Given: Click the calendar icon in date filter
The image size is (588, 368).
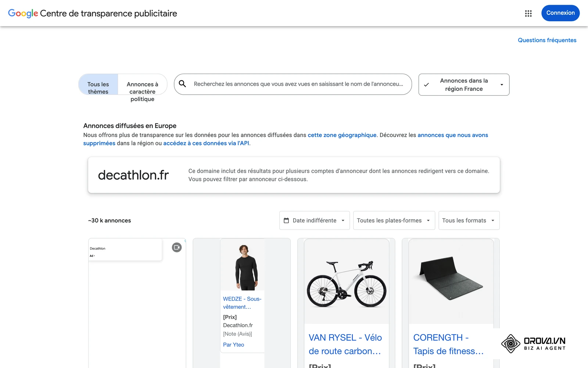Looking at the screenshot, I should 286,220.
